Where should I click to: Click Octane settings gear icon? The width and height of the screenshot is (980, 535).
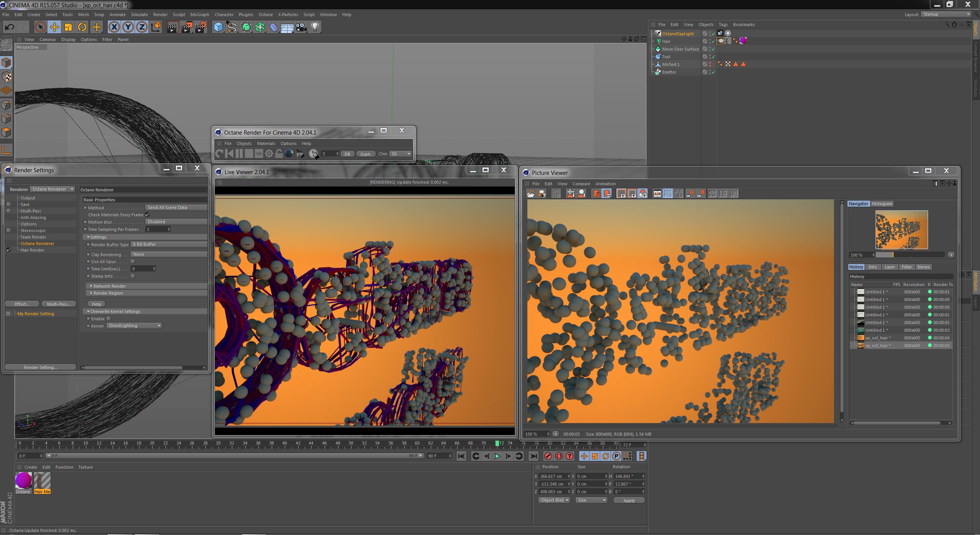click(x=269, y=154)
